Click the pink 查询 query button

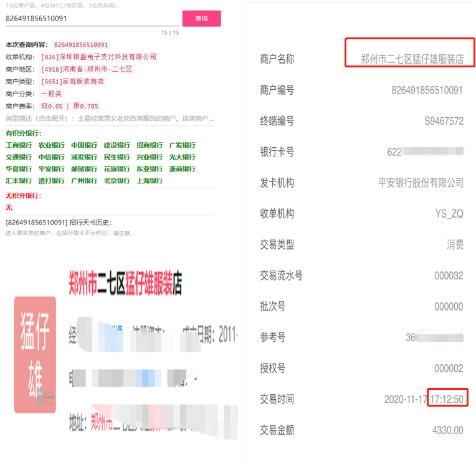201,19
